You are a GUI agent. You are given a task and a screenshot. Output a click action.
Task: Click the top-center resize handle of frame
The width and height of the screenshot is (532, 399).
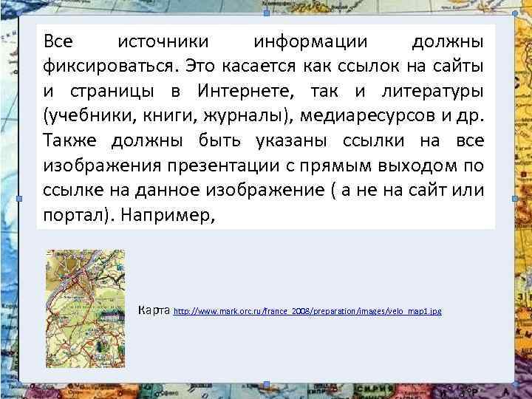click(266, 13)
